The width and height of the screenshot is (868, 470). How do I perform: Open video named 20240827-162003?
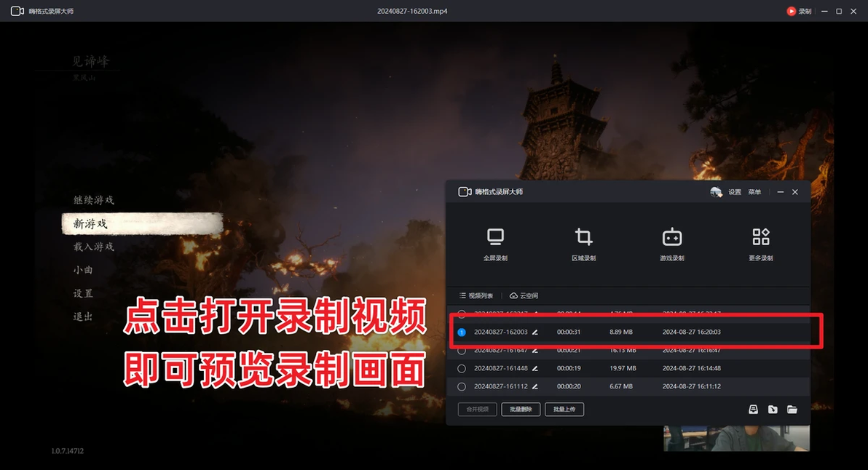click(500, 332)
